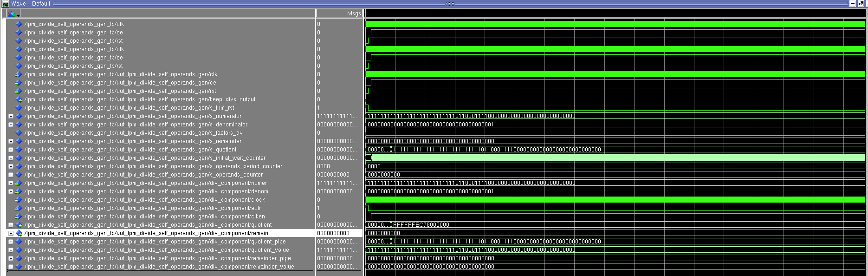Screen dimensions: 868x276
Task: Click the port icon next to div_component/clken
Action: click(x=19, y=217)
